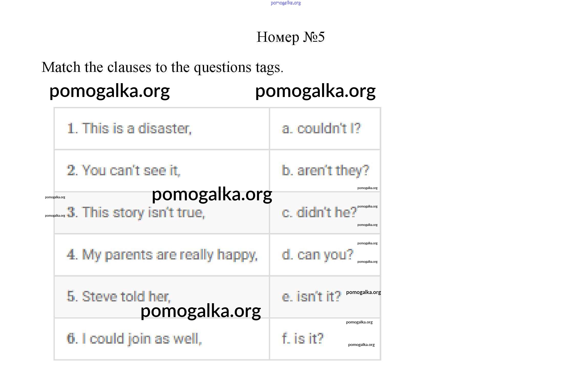Screen dimensions: 571x392
Task: Click the instruction "Match the clauses to the questions tags."
Action: point(162,67)
